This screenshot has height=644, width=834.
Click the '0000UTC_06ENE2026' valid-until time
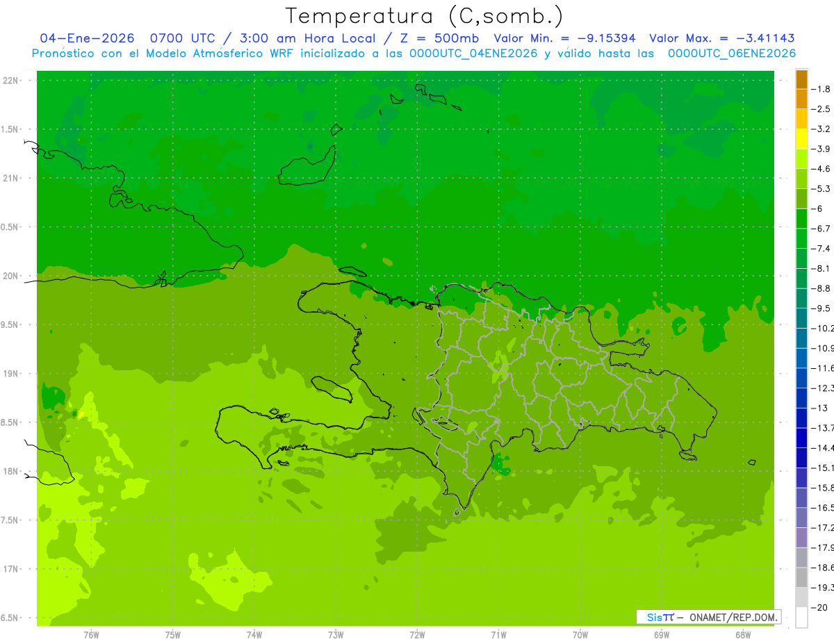coord(732,53)
